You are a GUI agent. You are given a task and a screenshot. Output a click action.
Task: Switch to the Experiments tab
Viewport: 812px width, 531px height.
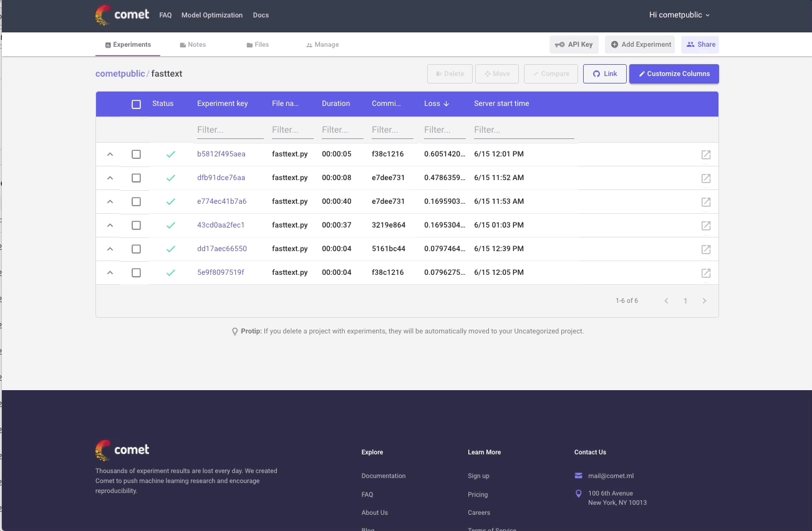(x=128, y=45)
